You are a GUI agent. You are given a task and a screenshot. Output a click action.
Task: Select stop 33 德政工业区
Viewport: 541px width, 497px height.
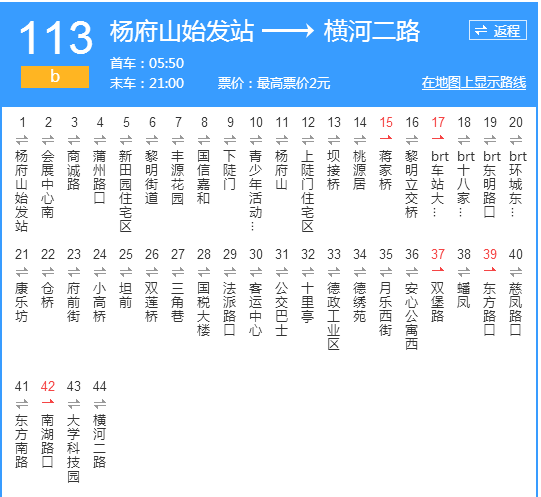coord(334,316)
